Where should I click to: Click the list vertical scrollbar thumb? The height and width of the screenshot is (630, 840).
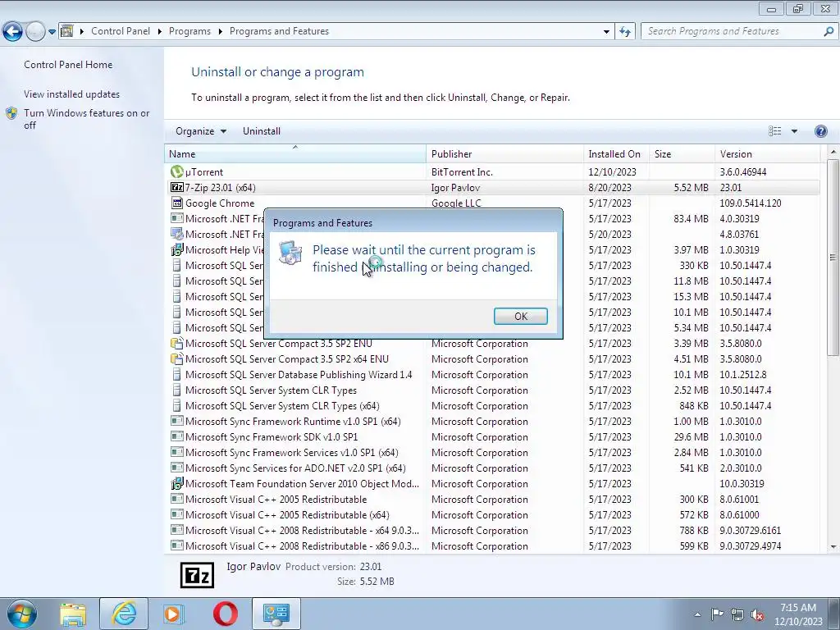[833, 257]
